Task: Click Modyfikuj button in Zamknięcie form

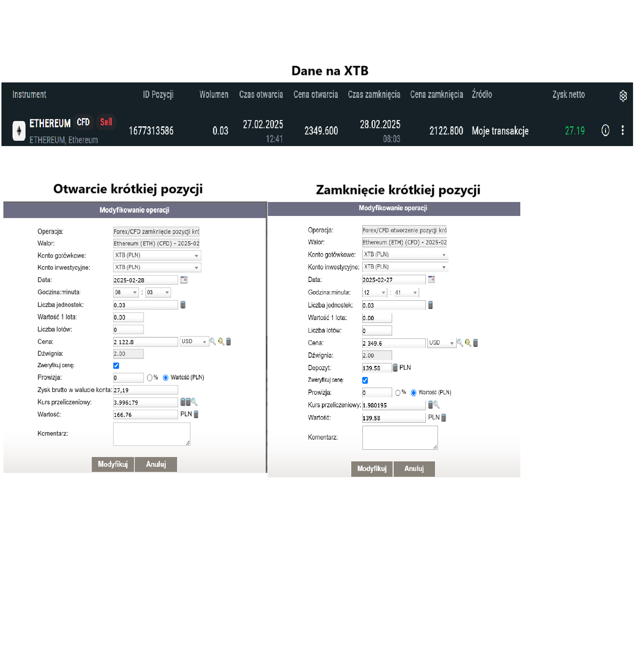Action: (372, 469)
